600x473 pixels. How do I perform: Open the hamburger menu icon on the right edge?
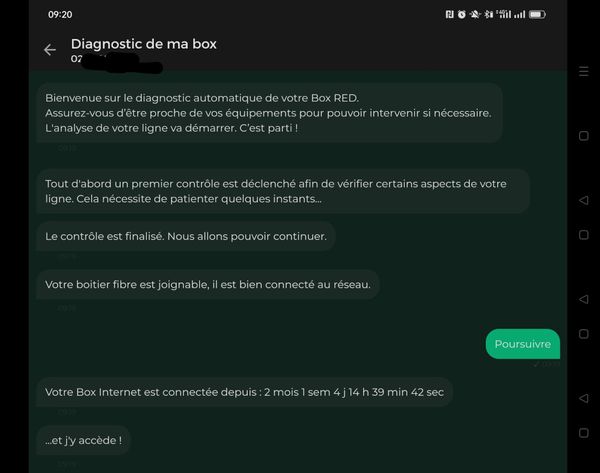point(584,72)
